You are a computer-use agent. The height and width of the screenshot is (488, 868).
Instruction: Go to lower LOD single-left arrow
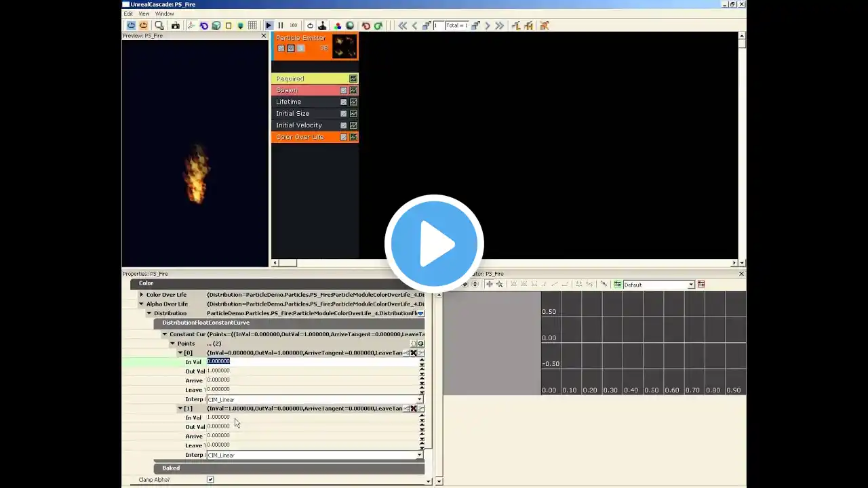tap(415, 26)
